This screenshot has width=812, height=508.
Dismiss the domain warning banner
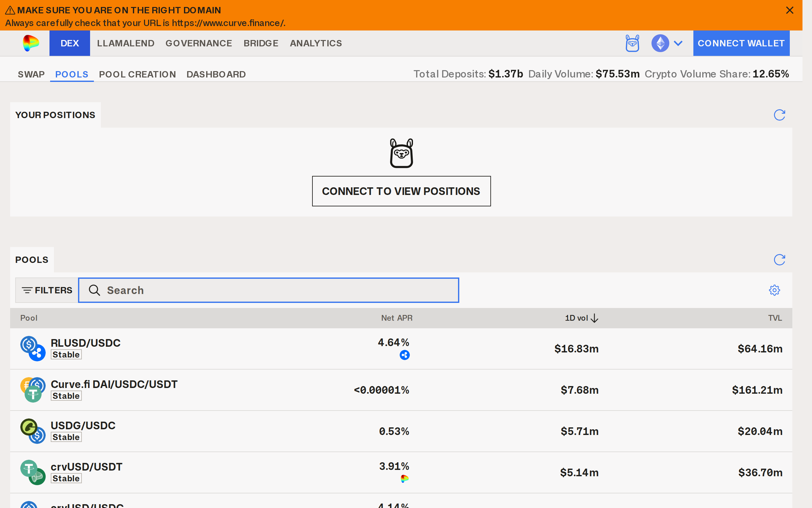(789, 10)
